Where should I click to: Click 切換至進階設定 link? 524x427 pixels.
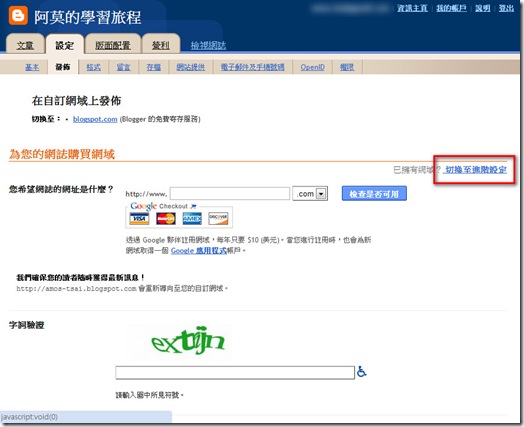[476, 170]
